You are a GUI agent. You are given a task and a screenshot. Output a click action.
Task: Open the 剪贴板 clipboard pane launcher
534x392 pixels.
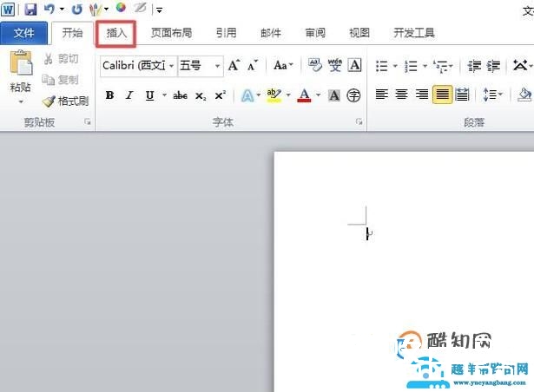pyautogui.click(x=88, y=121)
